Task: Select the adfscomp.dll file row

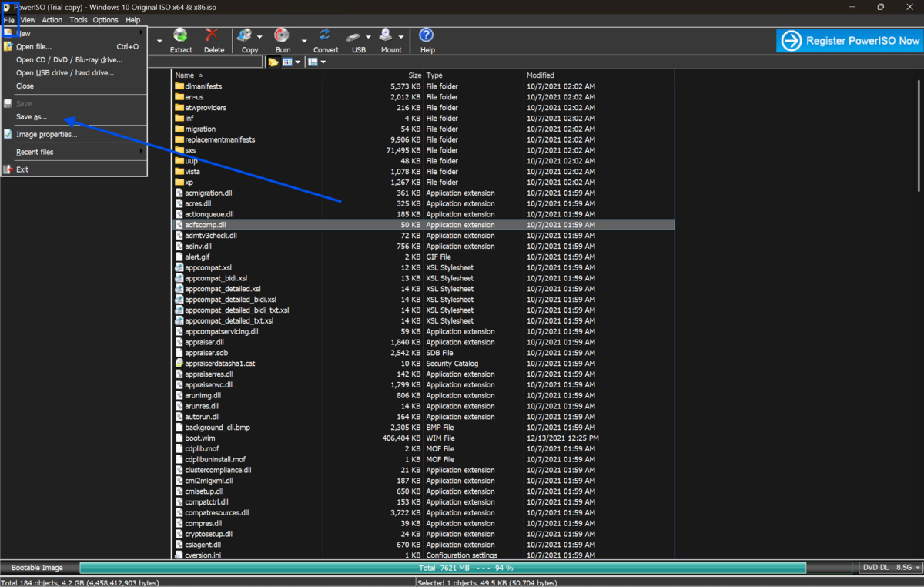Action: [423, 225]
